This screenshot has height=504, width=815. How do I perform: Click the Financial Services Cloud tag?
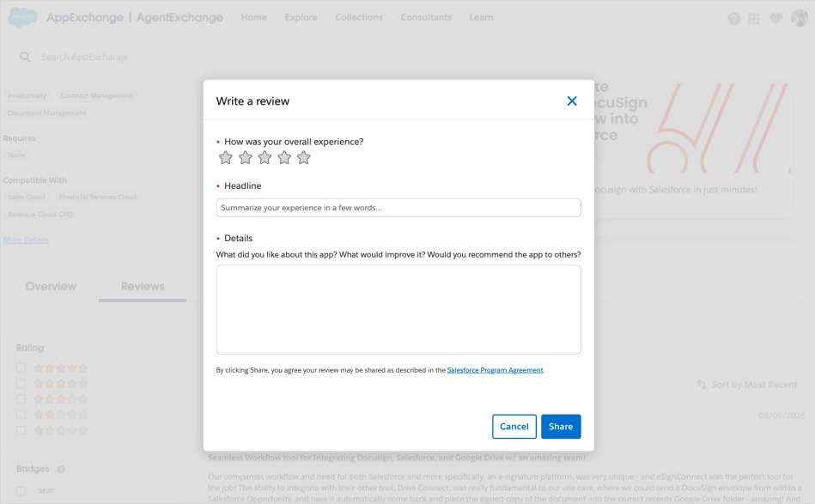98,197
